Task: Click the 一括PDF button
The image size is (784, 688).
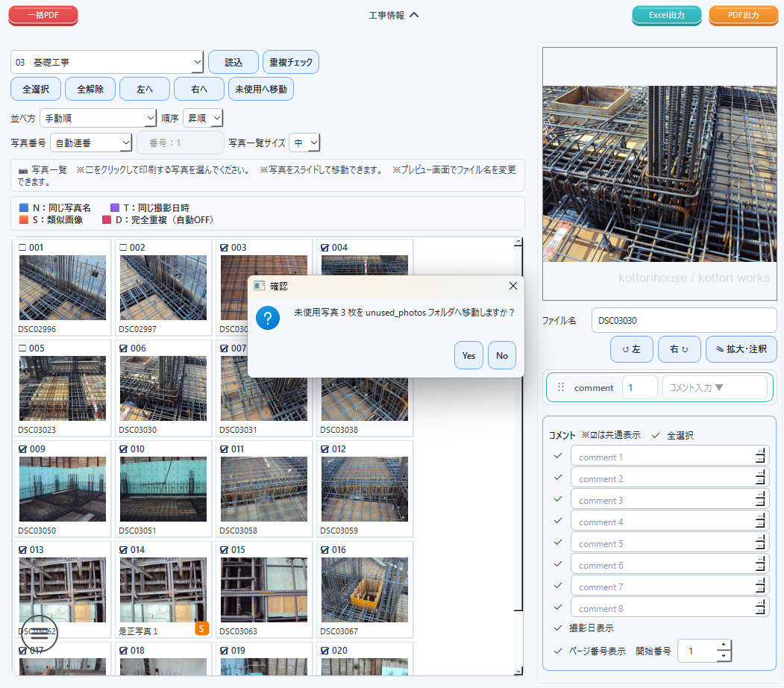Action: point(43,15)
